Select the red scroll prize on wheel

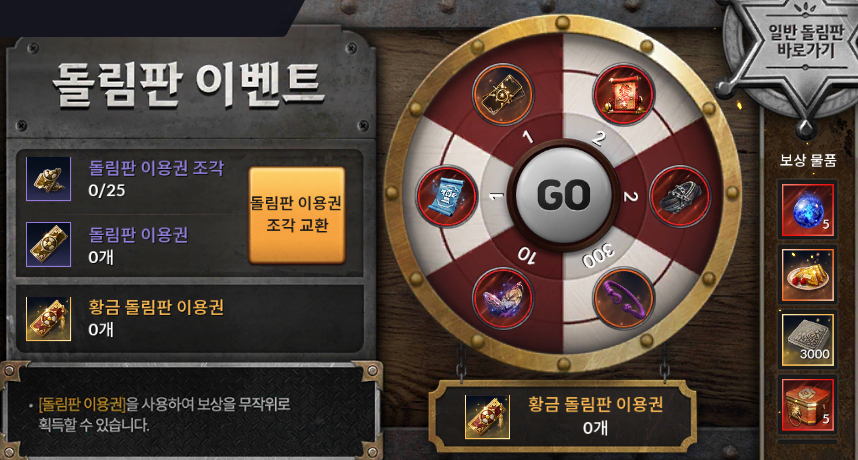click(624, 94)
